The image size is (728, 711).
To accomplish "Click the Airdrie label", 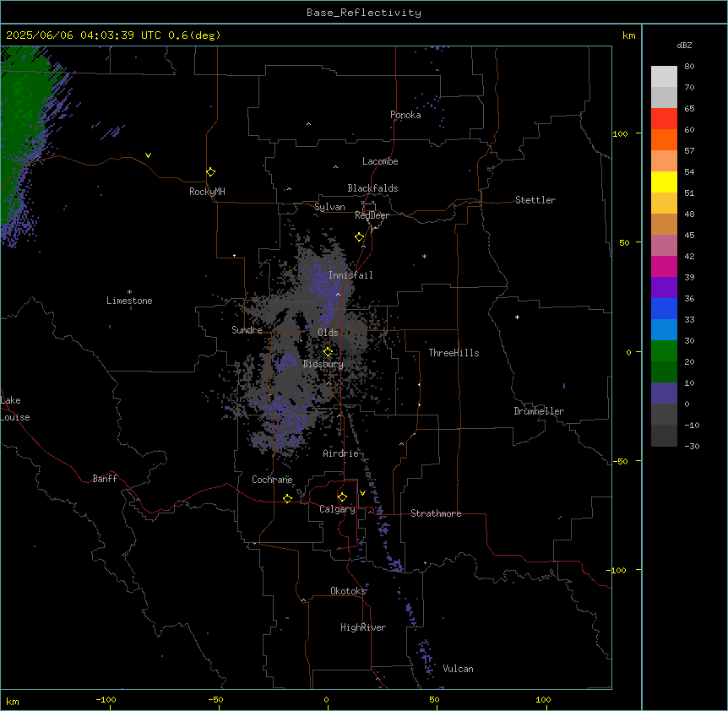I will (x=341, y=453).
